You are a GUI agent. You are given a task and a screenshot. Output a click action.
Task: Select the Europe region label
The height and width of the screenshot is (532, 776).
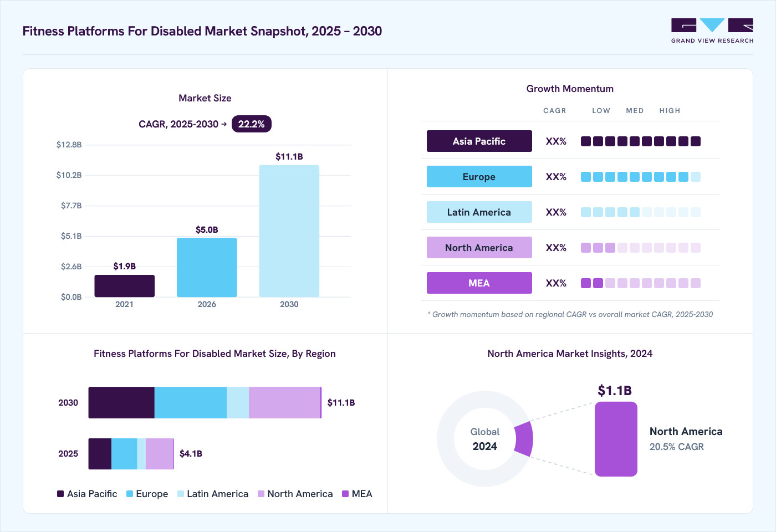tap(479, 177)
